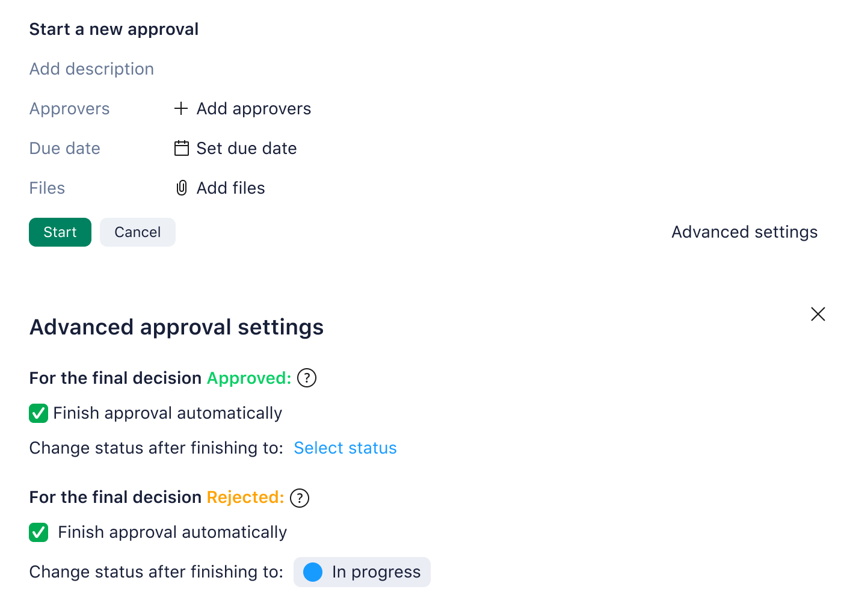
Task: Close the Advanced approval settings dialog
Action: point(818,314)
